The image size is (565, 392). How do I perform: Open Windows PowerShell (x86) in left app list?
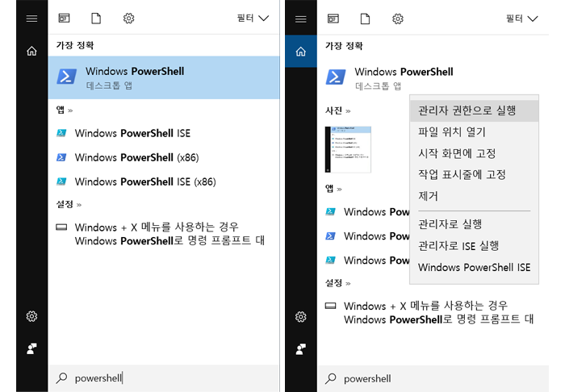164,157
